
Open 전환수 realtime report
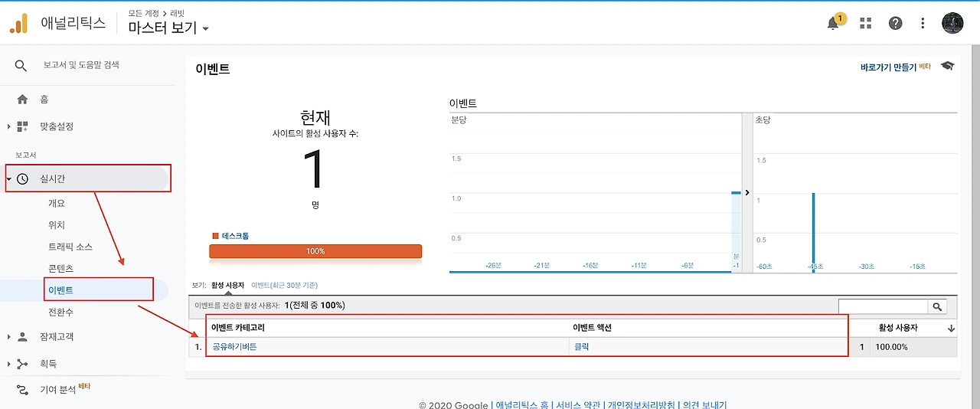[61, 312]
